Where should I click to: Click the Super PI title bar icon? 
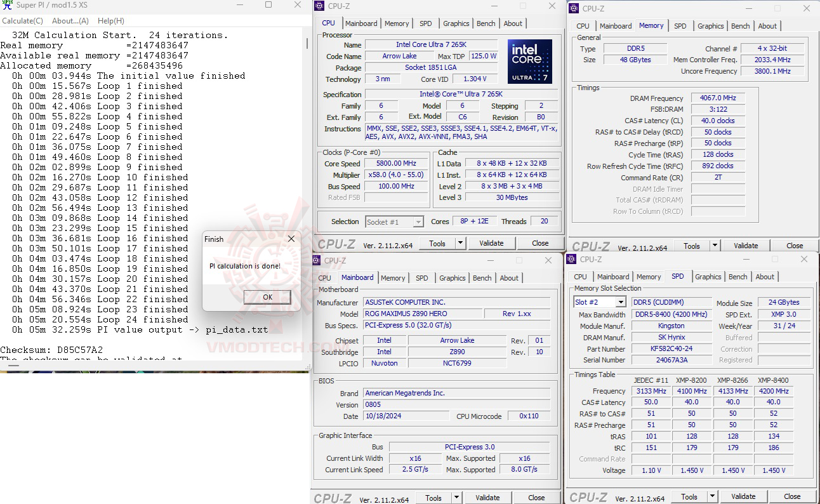point(8,5)
